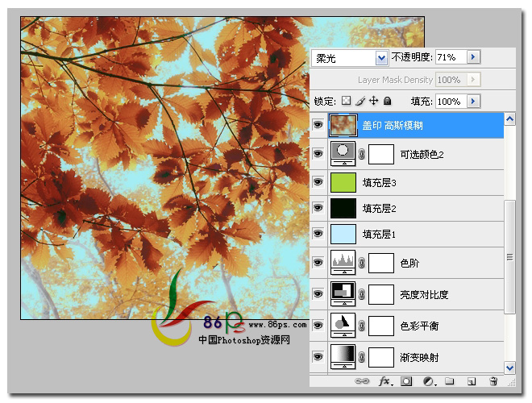Screen dimensions: 532x403
Task: Create new adjustment layer icon
Action: coord(429,381)
